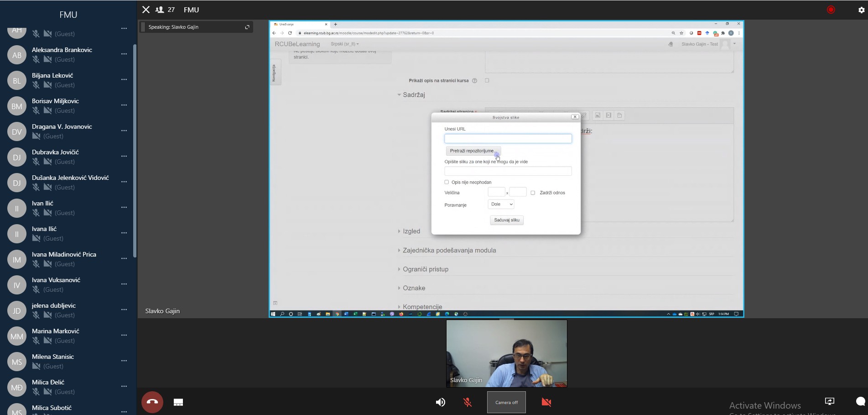Close the participants panel with X icon
868x415 pixels.
point(146,10)
